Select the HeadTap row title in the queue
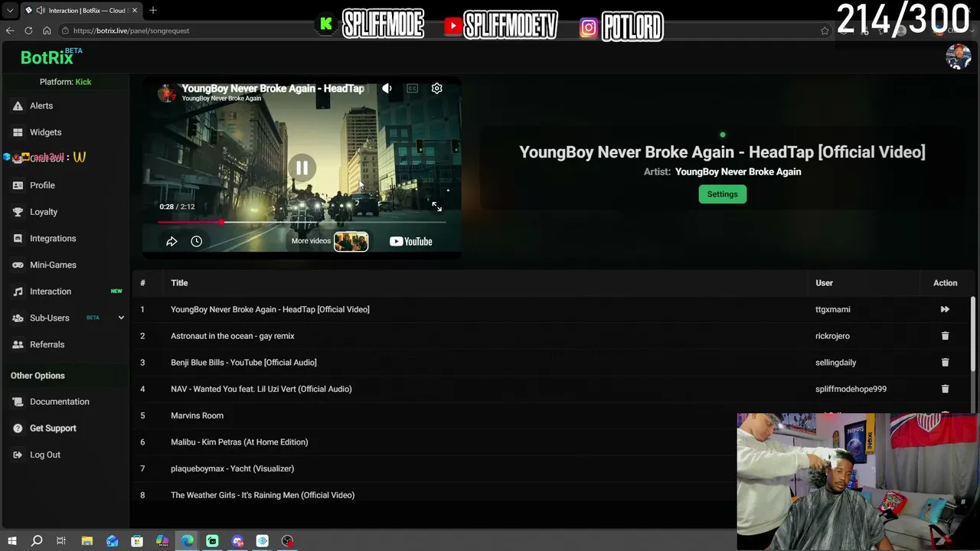Image resolution: width=980 pixels, height=551 pixels. point(269,309)
